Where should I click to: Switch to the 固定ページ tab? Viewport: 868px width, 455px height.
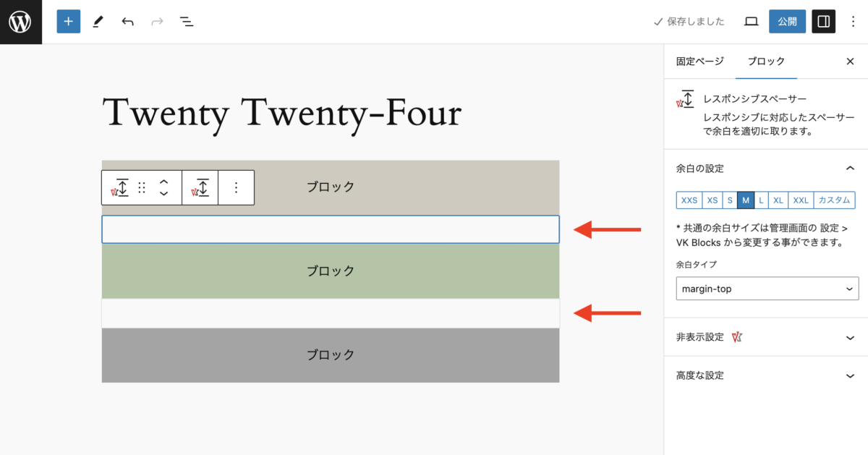(699, 61)
